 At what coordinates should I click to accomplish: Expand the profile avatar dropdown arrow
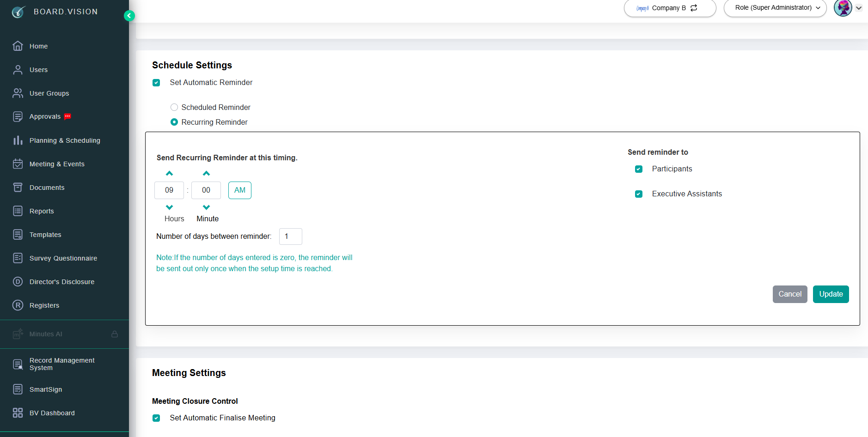pyautogui.click(x=859, y=8)
